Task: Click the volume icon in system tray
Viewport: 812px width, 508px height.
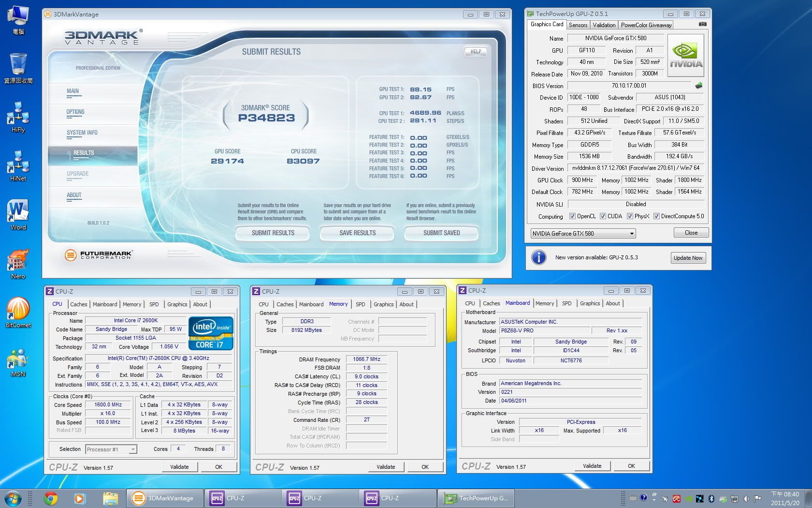Action: [x=746, y=498]
